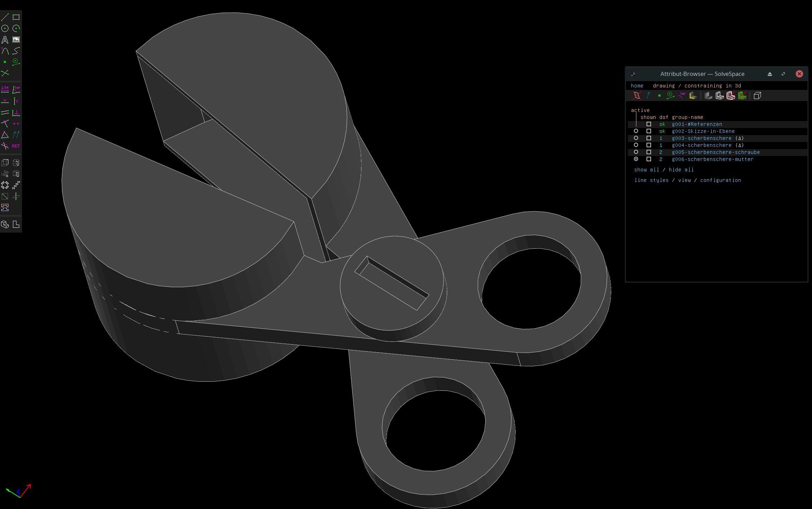Select the rectangle sketch tool
812x509 pixels.
(x=16, y=17)
